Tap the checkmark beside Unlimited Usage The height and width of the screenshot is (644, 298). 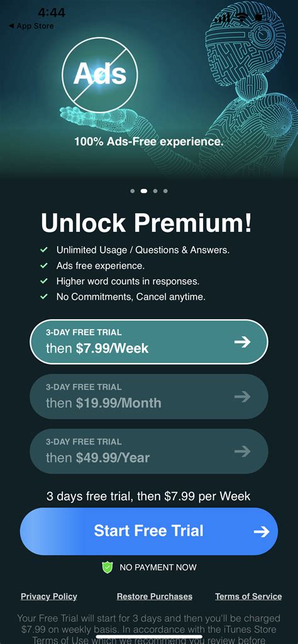(43, 249)
